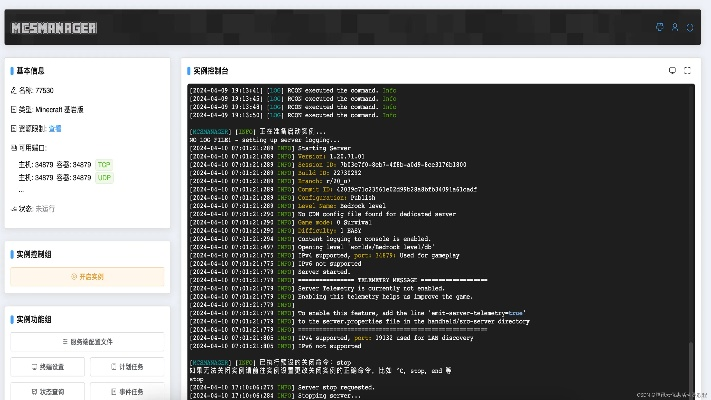This screenshot has width=711, height=400.
Task: Click the speech bubble icon in console panel
Action: [x=672, y=71]
